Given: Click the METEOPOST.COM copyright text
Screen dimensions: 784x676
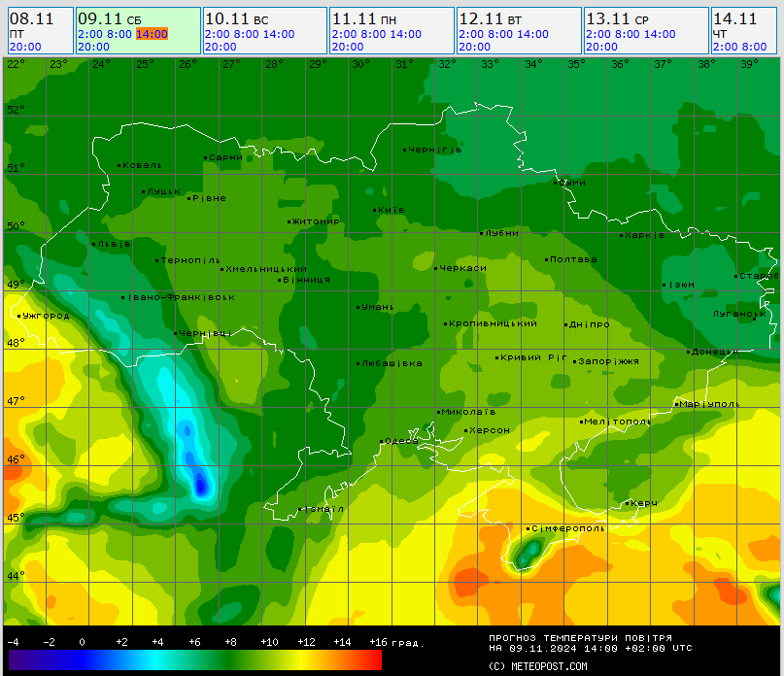Looking at the screenshot, I should click(x=537, y=666).
